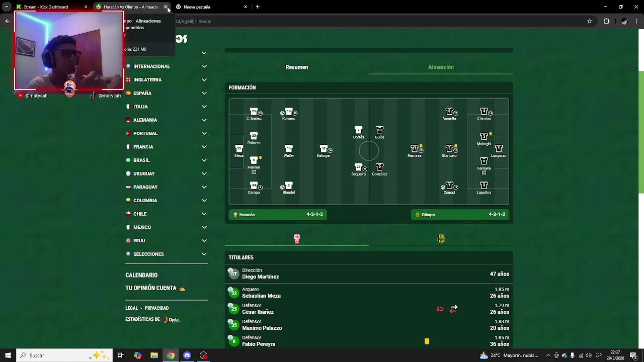
Task: Click Ramírez's shirt on the pitch
Action: [x=415, y=149]
